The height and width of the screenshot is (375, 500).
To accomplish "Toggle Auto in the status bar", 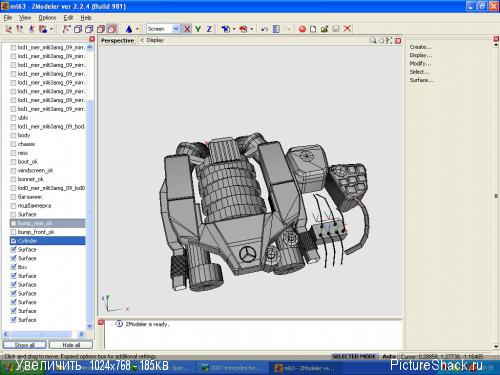I will click(389, 356).
